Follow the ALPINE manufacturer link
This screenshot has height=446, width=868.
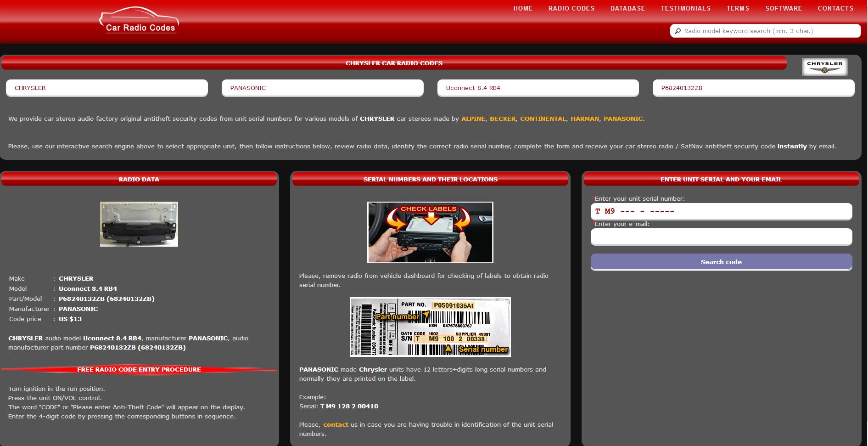[x=473, y=119]
